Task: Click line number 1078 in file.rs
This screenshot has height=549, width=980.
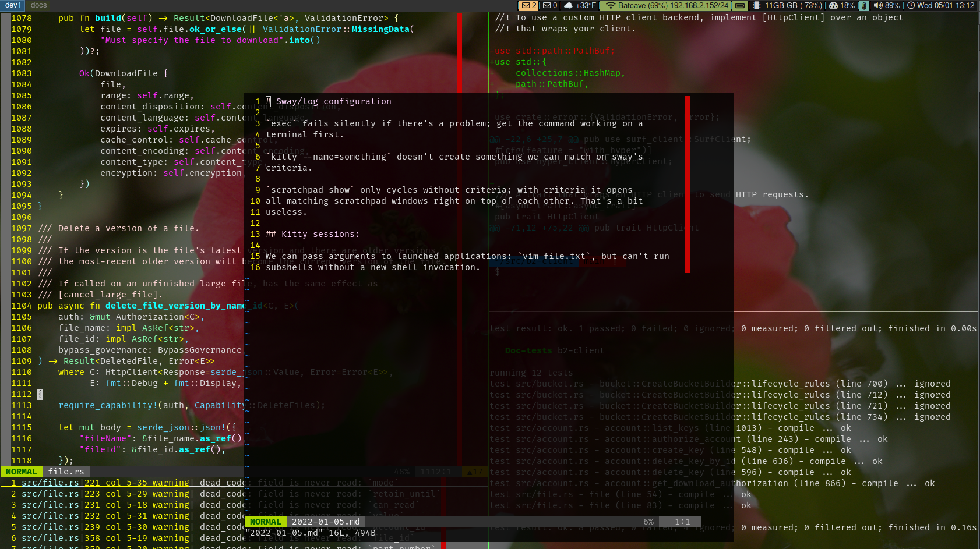Action: (x=22, y=18)
